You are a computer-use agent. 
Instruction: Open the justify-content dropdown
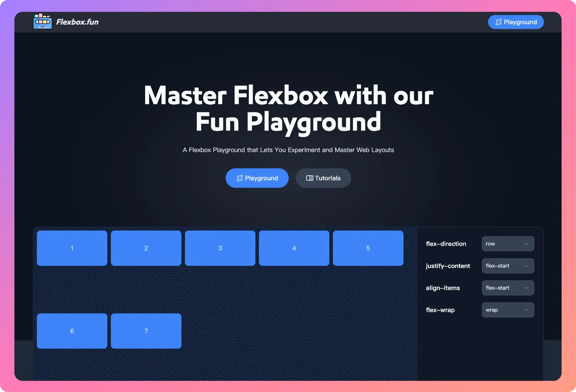pos(508,266)
